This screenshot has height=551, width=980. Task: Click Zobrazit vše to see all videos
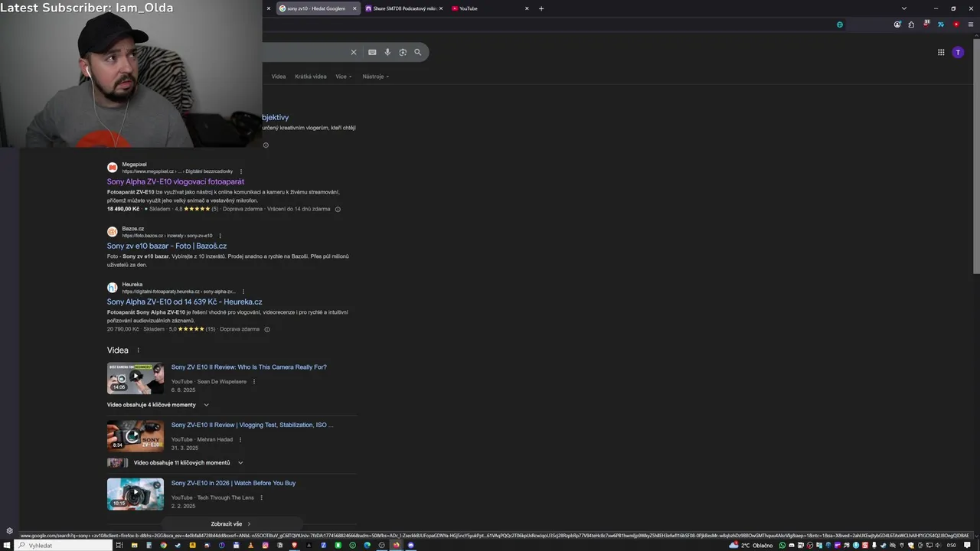230,524
